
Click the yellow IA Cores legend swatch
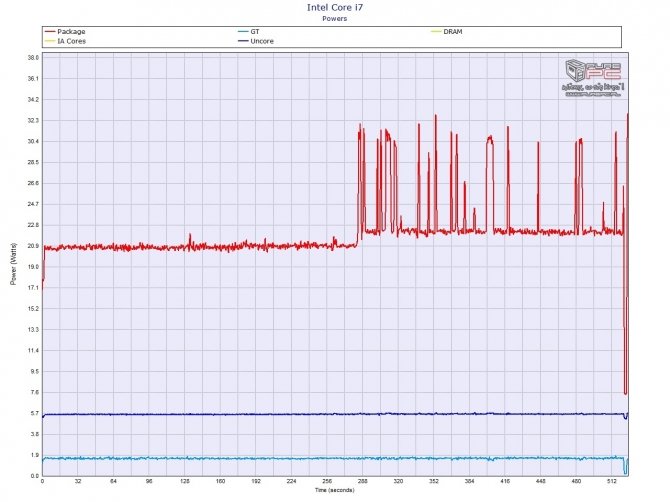(50, 41)
